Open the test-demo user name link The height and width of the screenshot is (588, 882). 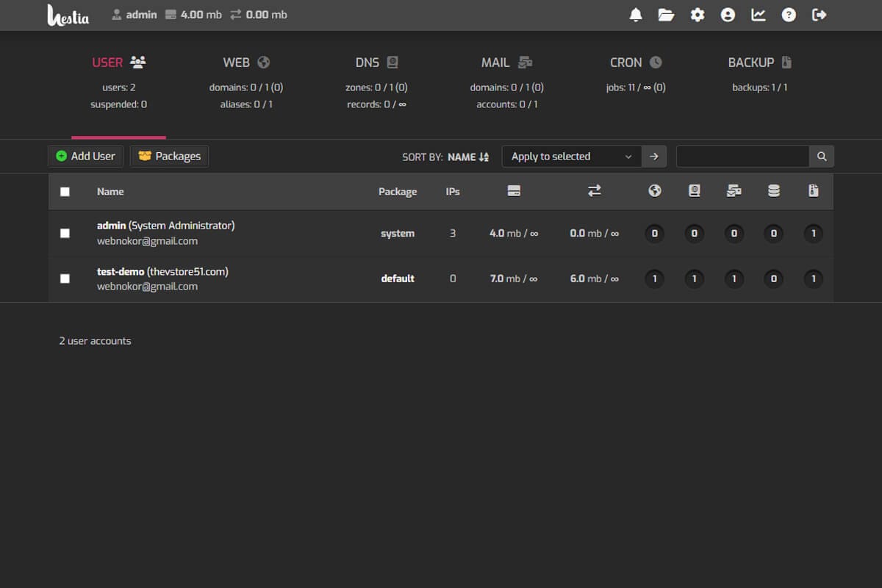[x=162, y=271]
